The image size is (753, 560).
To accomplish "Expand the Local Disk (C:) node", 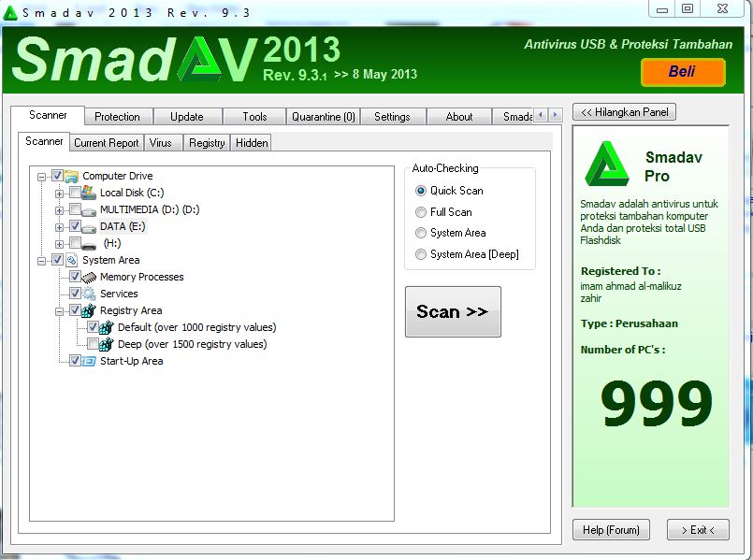I will tap(60, 194).
